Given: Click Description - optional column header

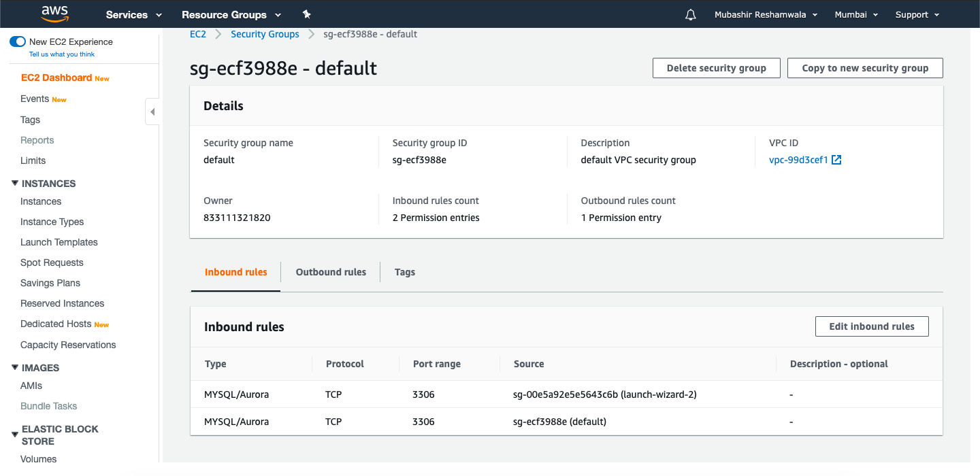Looking at the screenshot, I should click(838, 364).
